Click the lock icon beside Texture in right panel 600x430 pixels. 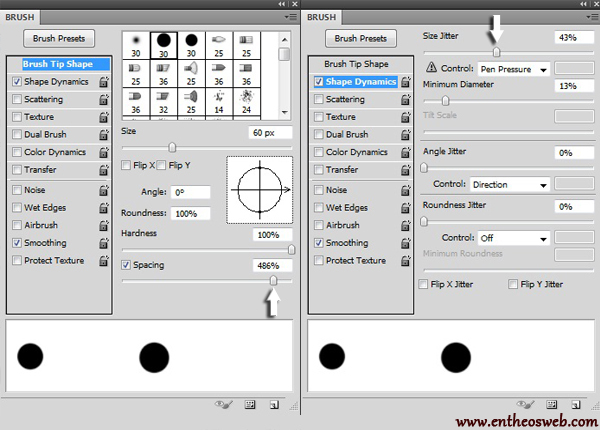pos(405,117)
